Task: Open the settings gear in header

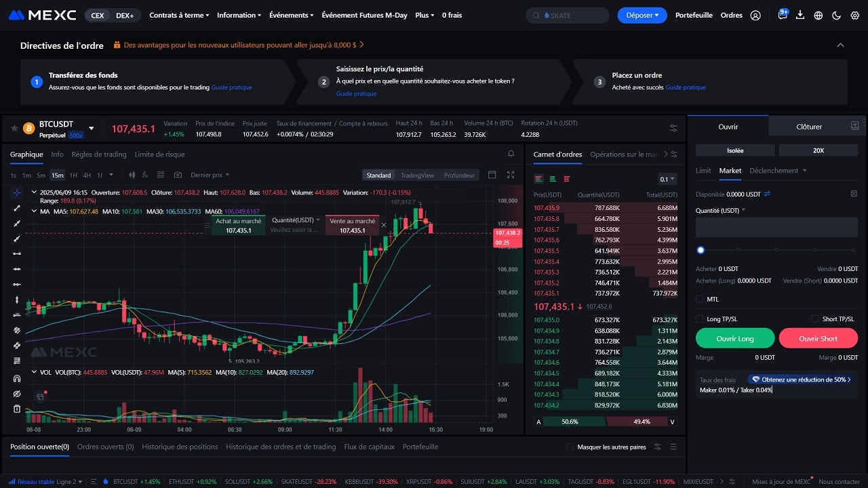Action: point(854,15)
